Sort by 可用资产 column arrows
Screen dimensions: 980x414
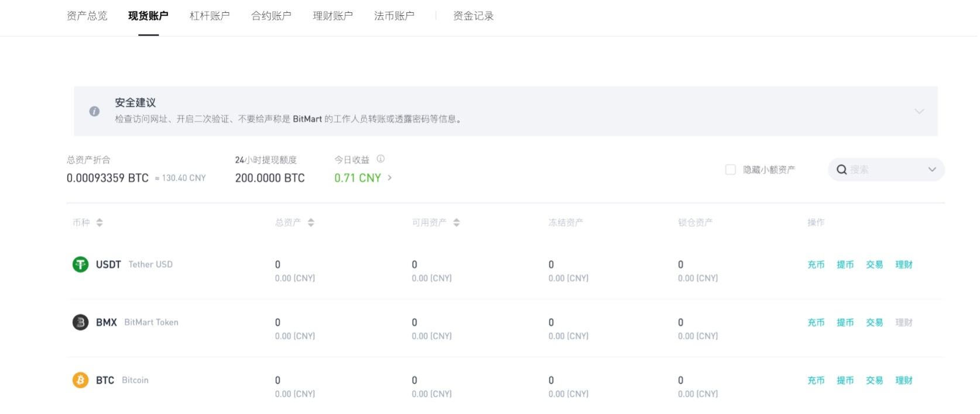(457, 223)
